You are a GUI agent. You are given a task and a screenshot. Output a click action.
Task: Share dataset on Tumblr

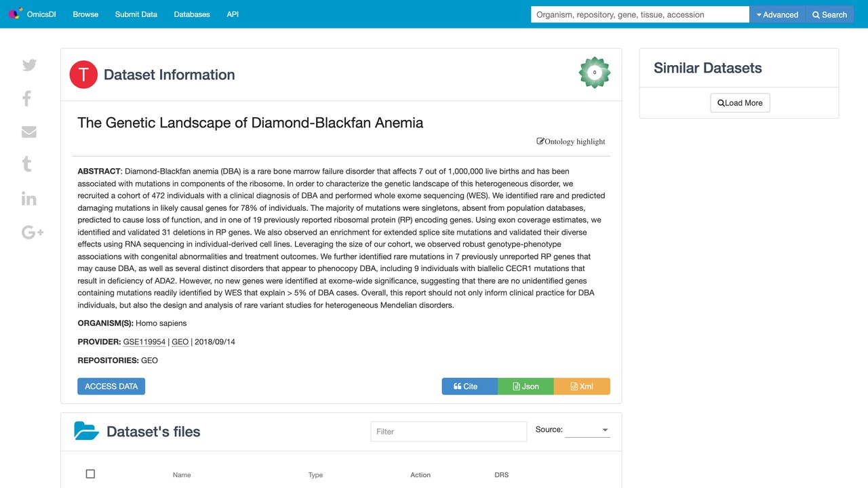pos(27,164)
